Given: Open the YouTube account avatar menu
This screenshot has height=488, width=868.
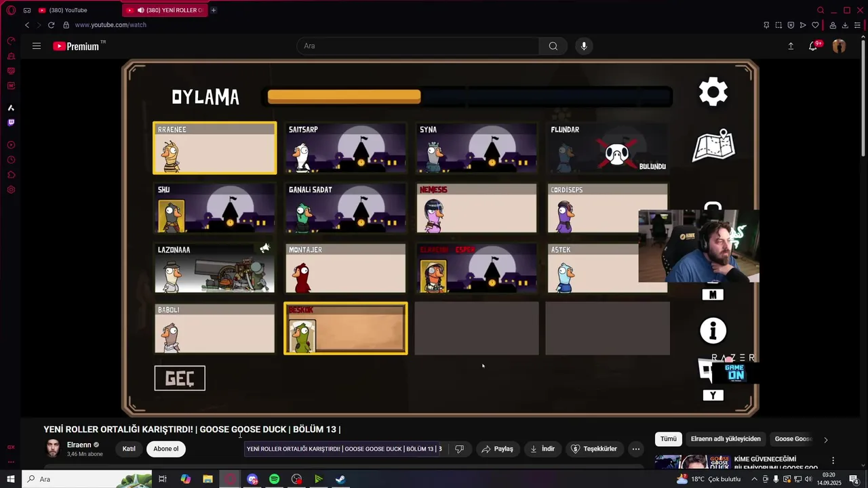Looking at the screenshot, I should click(x=839, y=46).
